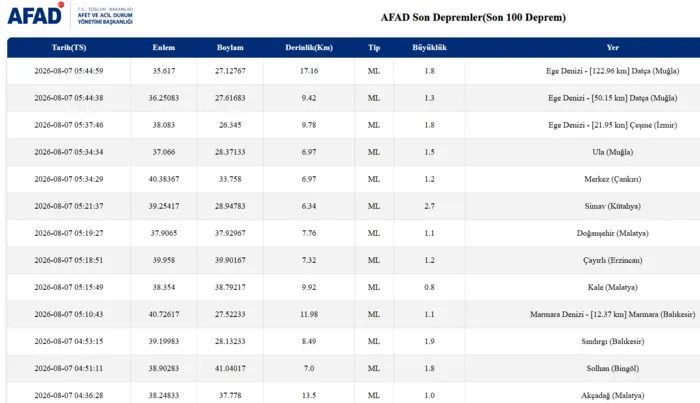The height and width of the screenshot is (403, 700).
Task: Click depth value 9.42
Action: pyautogui.click(x=309, y=98)
